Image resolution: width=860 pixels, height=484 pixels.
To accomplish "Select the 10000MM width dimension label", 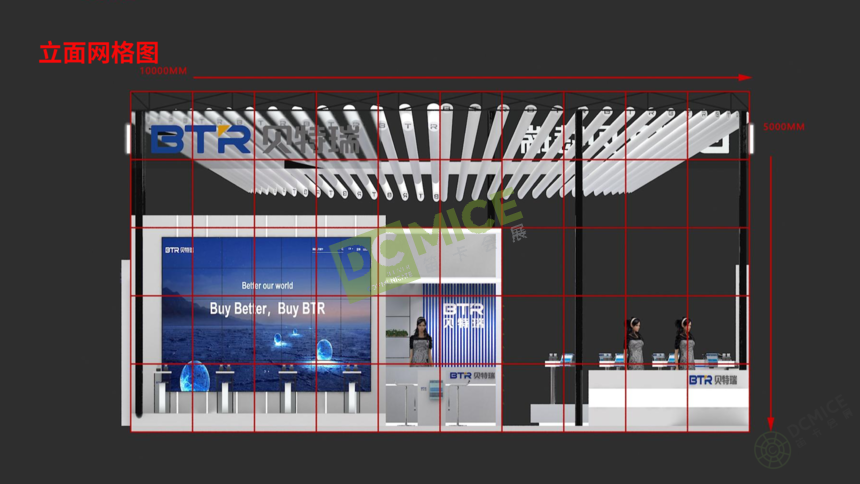I will click(163, 71).
